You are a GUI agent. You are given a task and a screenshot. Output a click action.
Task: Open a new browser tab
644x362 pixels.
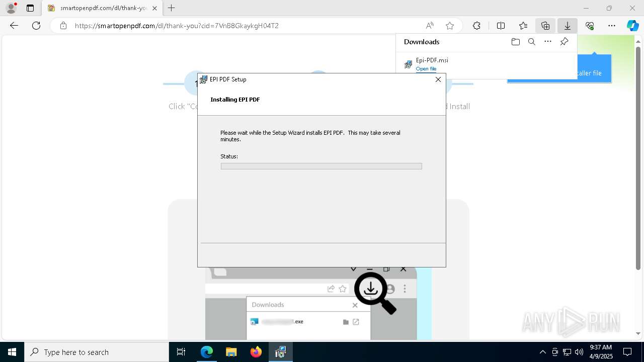[x=172, y=8]
